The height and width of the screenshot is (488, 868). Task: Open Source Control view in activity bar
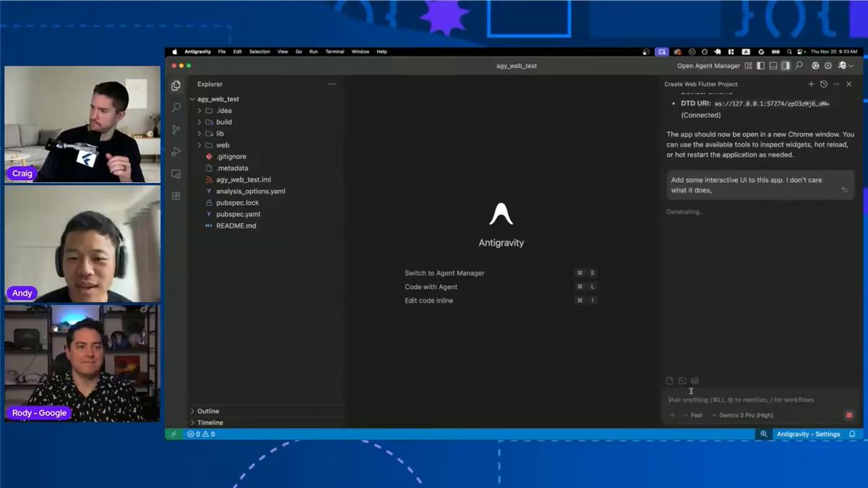176,130
